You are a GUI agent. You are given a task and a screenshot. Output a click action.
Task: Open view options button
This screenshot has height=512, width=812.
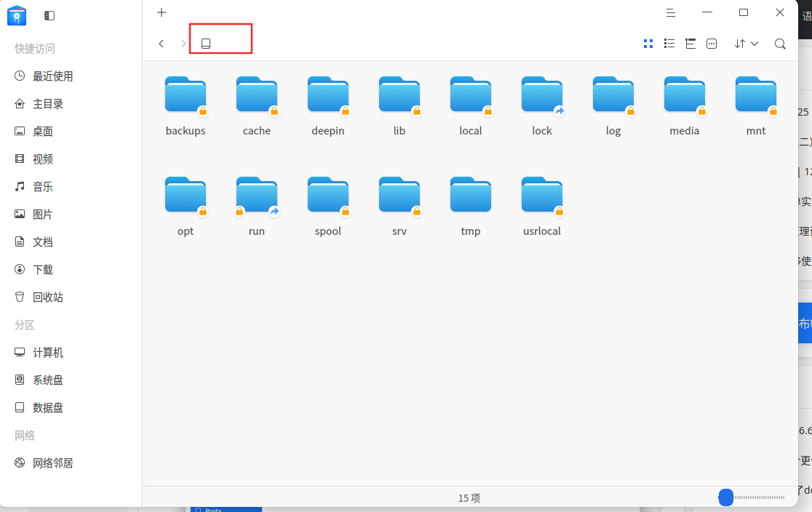pos(712,44)
